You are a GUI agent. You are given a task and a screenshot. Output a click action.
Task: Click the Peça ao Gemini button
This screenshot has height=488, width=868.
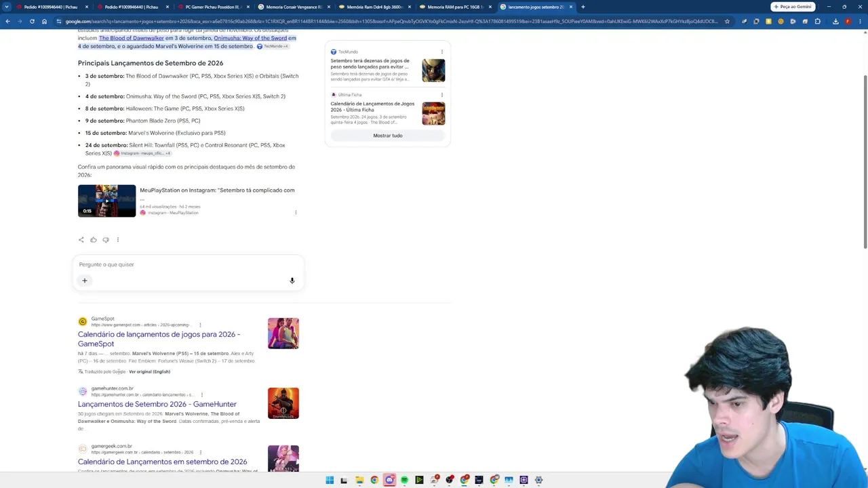coord(793,7)
